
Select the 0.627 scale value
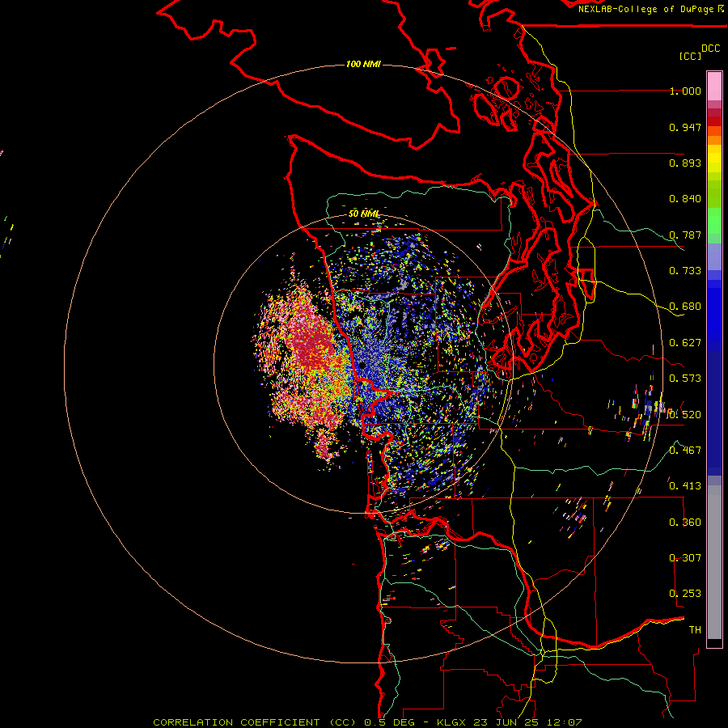click(685, 343)
